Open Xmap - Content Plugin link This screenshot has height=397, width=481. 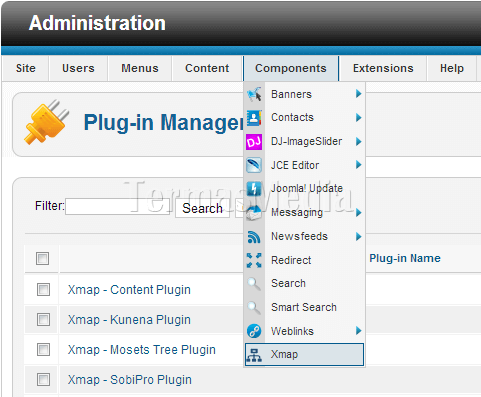coord(129,290)
